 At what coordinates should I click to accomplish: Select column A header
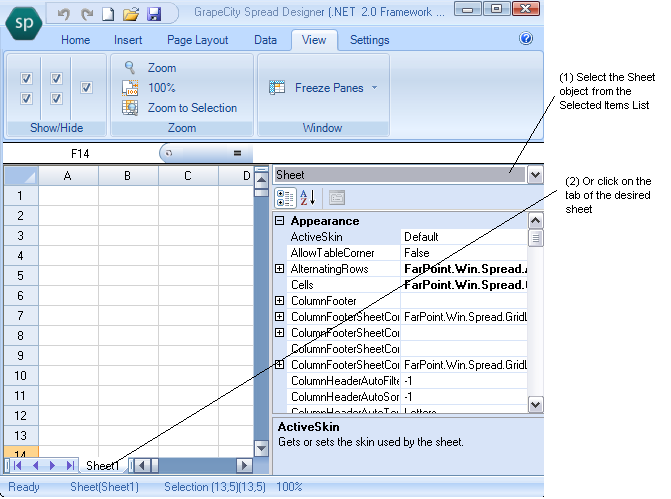point(68,176)
